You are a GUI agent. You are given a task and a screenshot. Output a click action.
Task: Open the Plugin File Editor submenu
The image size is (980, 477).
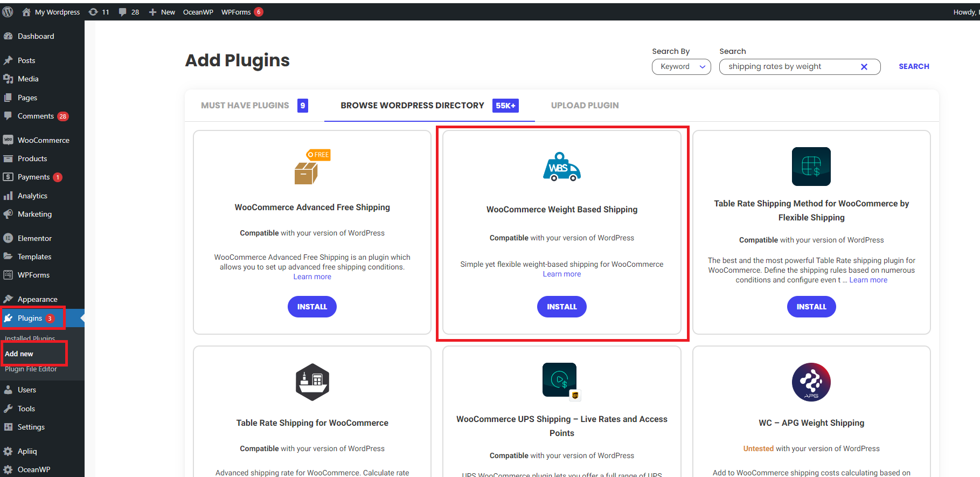31,369
